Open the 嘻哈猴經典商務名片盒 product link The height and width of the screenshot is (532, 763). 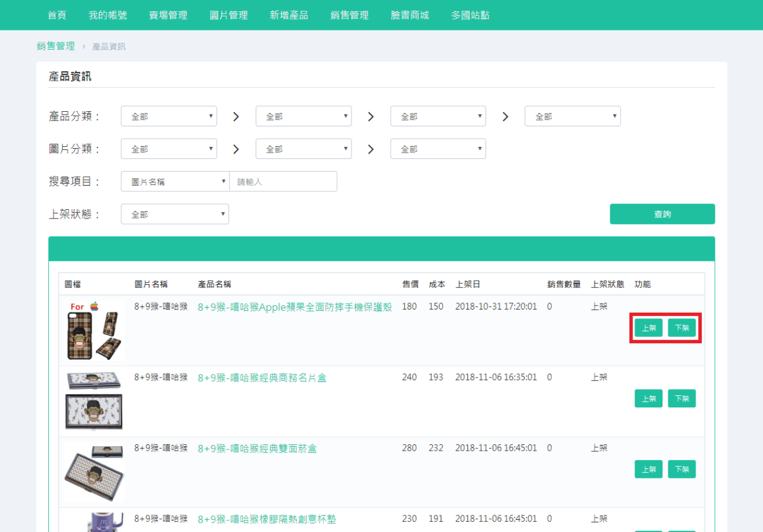(262, 378)
